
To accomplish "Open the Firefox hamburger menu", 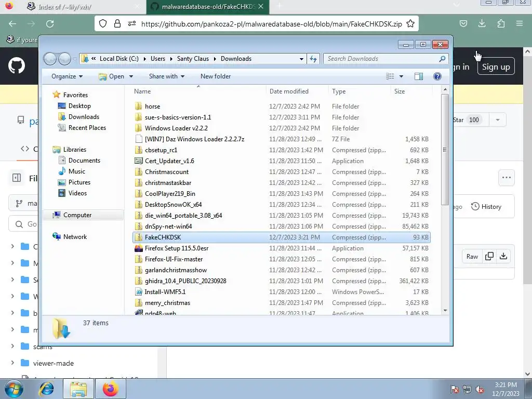I will click(520, 23).
